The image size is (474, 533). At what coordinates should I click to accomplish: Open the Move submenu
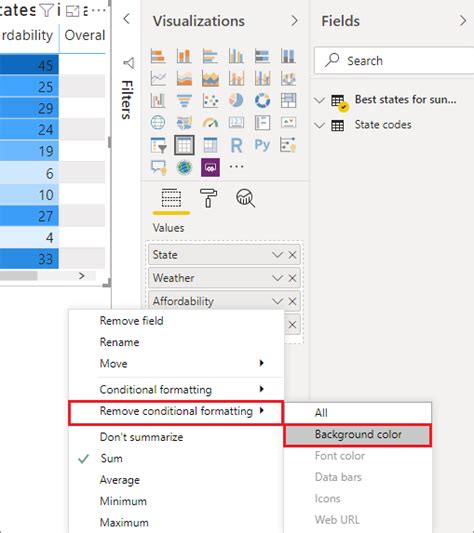tap(176, 363)
